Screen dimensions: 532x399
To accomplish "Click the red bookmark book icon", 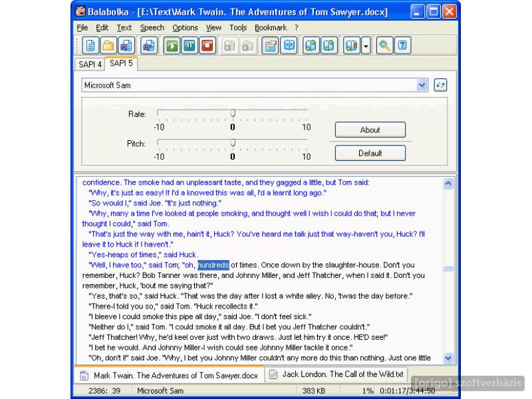I will tap(352, 45).
